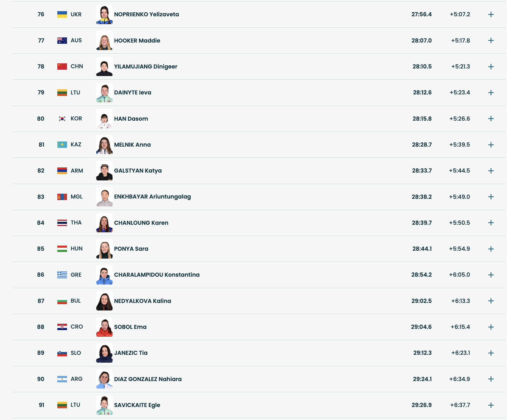507x420 pixels.
Task: Expand GALSTYAN Katya's result row
Action: tap(491, 171)
